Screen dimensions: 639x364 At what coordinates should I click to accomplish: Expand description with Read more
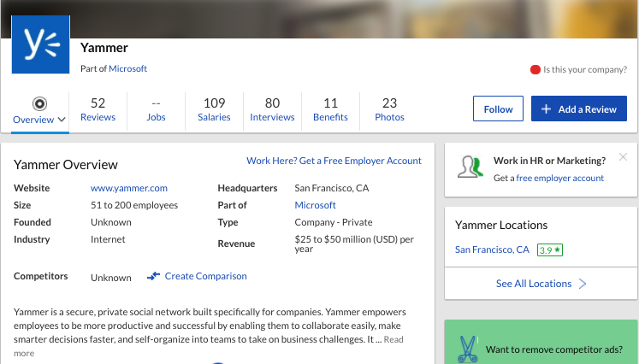(393, 339)
